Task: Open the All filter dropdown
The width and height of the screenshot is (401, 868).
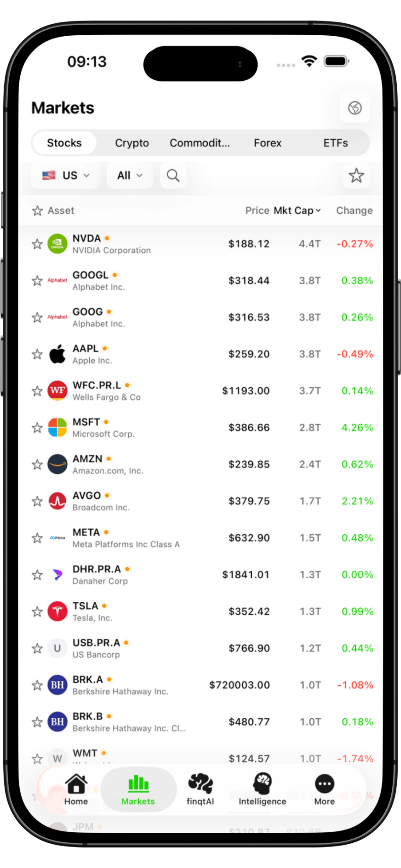Action: (130, 176)
